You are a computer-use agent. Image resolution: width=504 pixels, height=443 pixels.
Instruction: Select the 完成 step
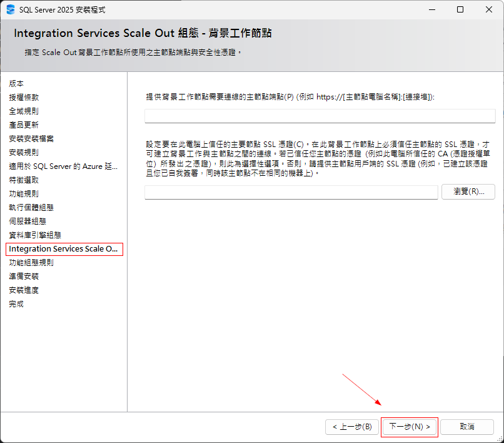click(16, 304)
